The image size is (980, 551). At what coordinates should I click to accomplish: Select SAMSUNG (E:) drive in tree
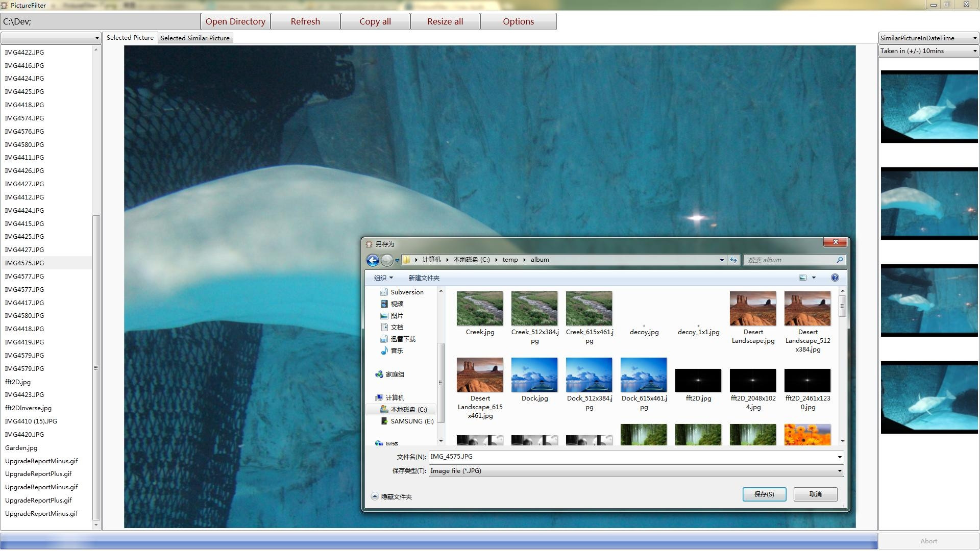[411, 421]
